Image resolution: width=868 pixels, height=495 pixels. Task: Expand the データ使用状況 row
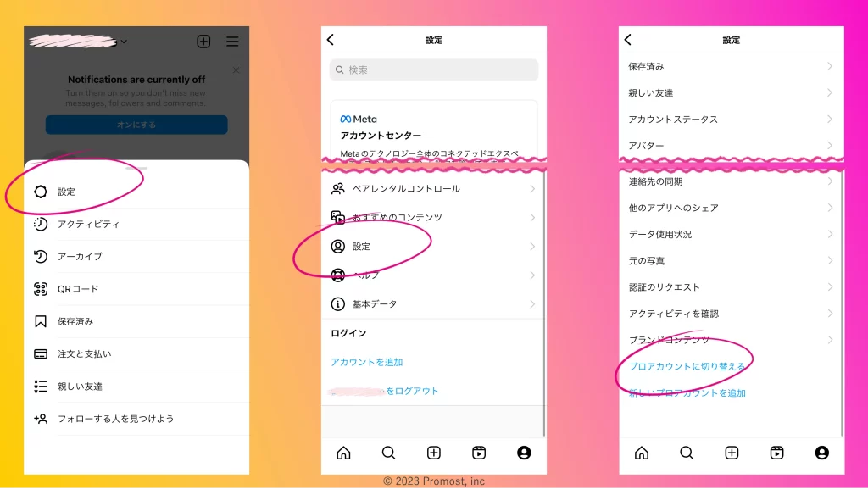[731, 234]
